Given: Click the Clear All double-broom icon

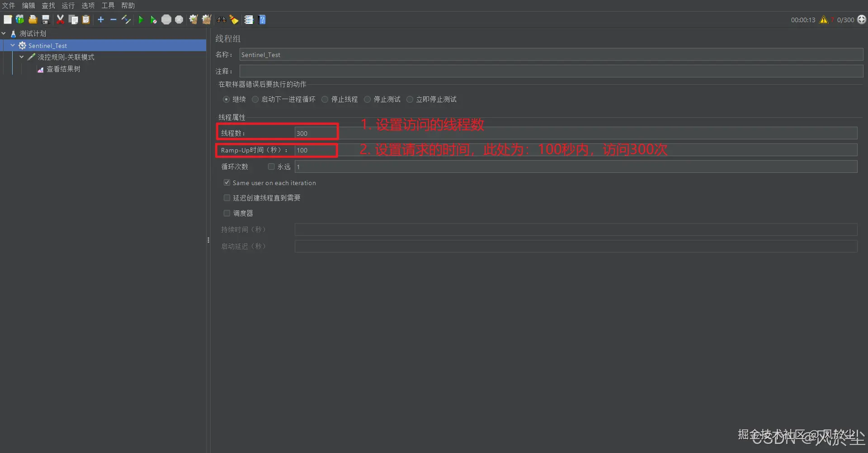Looking at the screenshot, I should click(x=207, y=19).
